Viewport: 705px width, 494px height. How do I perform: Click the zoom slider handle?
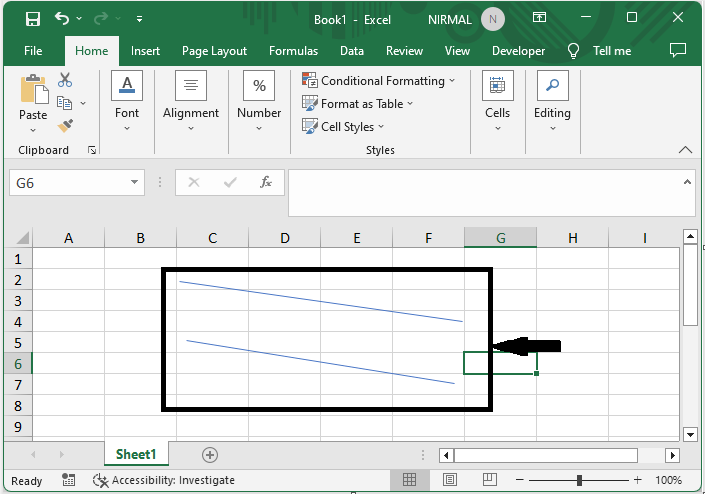pos(580,480)
